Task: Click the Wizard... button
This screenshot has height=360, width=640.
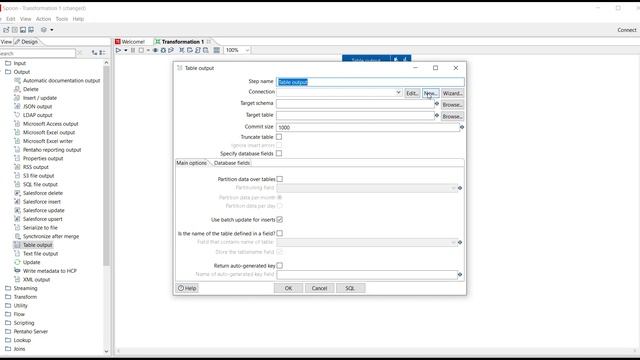Action: (452, 93)
